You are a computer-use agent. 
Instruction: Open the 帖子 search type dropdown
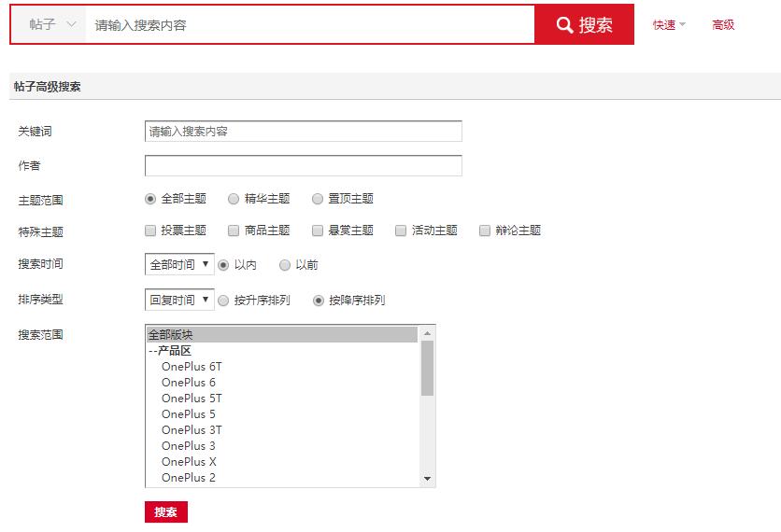point(49,24)
